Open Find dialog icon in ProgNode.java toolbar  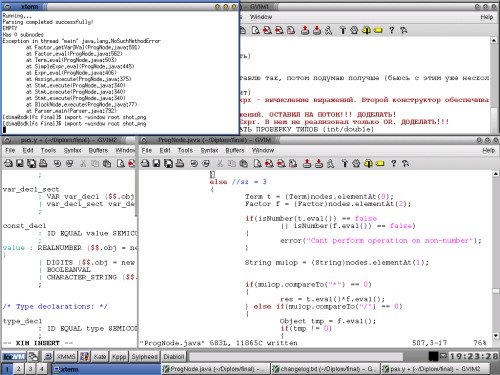[x=257, y=163]
